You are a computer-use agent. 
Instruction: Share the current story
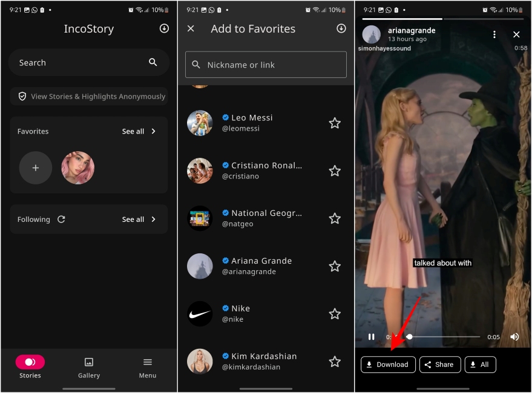440,365
